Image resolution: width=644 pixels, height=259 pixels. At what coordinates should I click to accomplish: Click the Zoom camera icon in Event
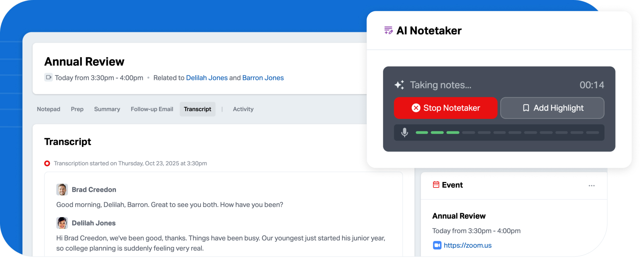coord(437,245)
